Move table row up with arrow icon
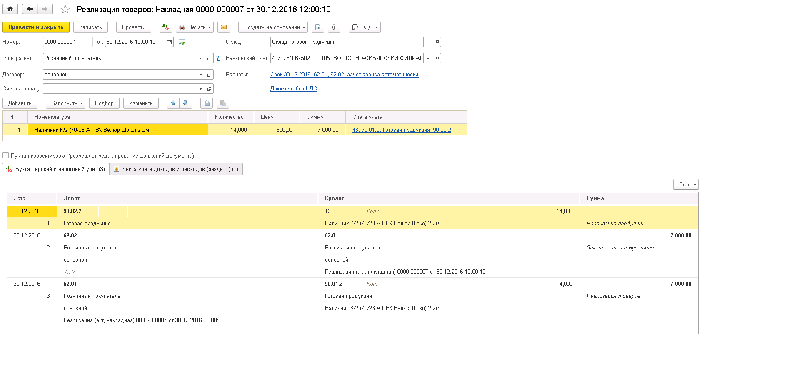This screenshot has height=368, width=800. coord(173,103)
